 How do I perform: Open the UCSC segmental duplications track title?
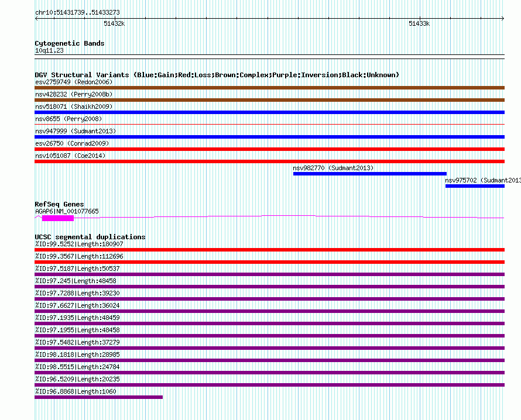(90, 237)
